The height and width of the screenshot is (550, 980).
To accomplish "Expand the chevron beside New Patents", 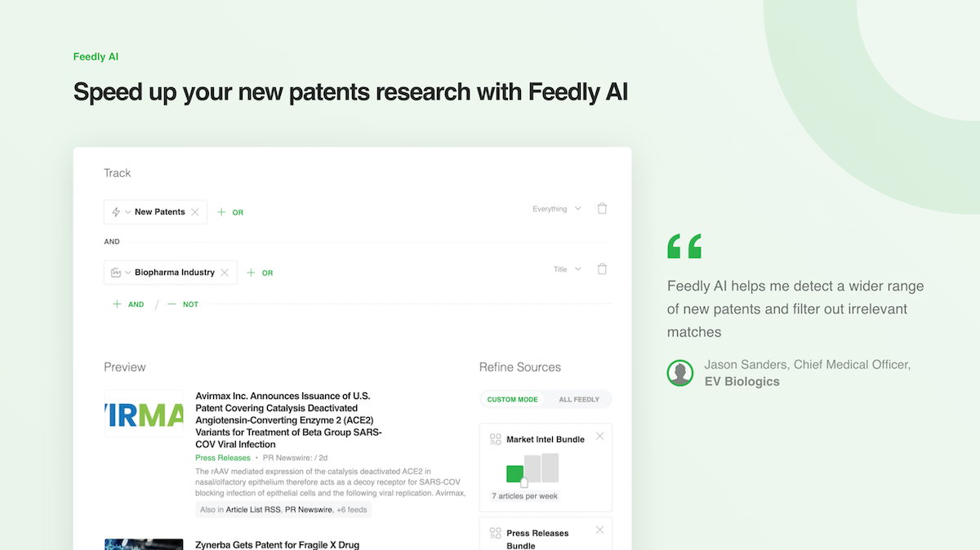I will [128, 212].
